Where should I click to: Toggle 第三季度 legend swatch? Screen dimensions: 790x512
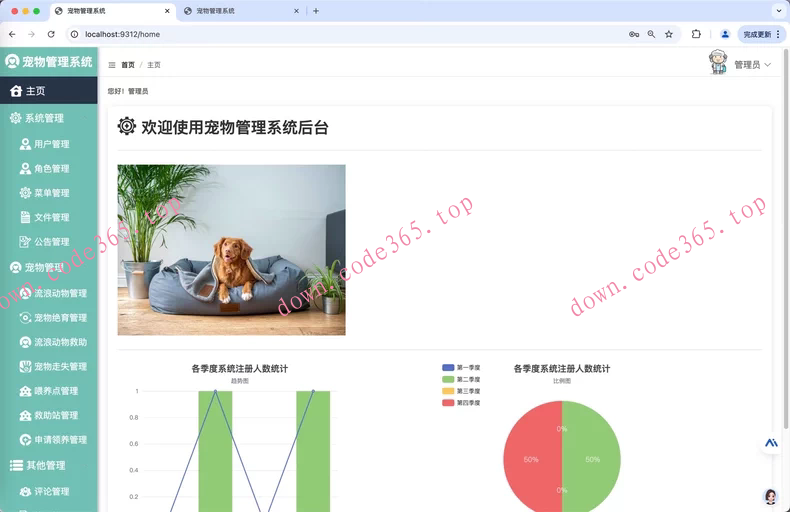pyautogui.click(x=448, y=391)
